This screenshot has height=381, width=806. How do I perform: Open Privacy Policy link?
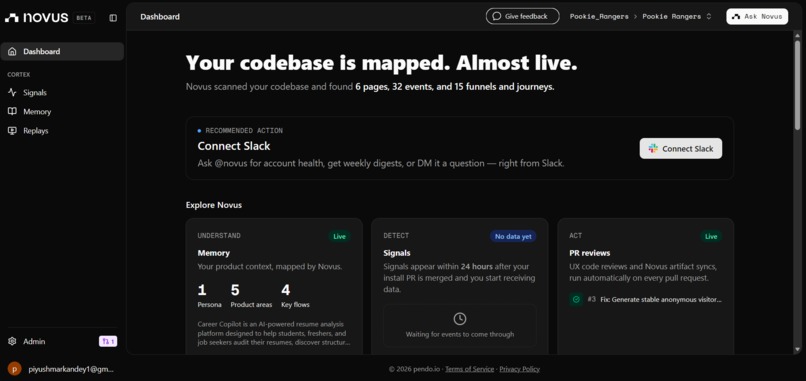(x=520, y=369)
